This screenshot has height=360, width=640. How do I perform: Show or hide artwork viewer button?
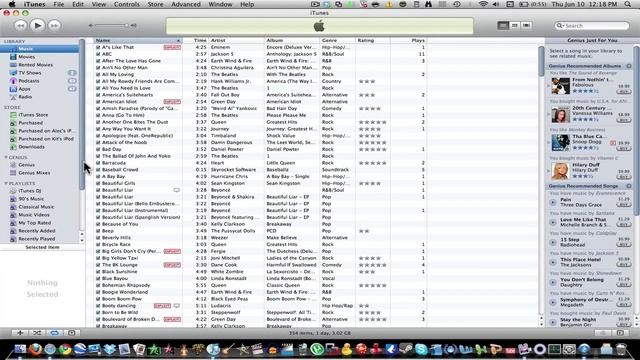pos(71,333)
